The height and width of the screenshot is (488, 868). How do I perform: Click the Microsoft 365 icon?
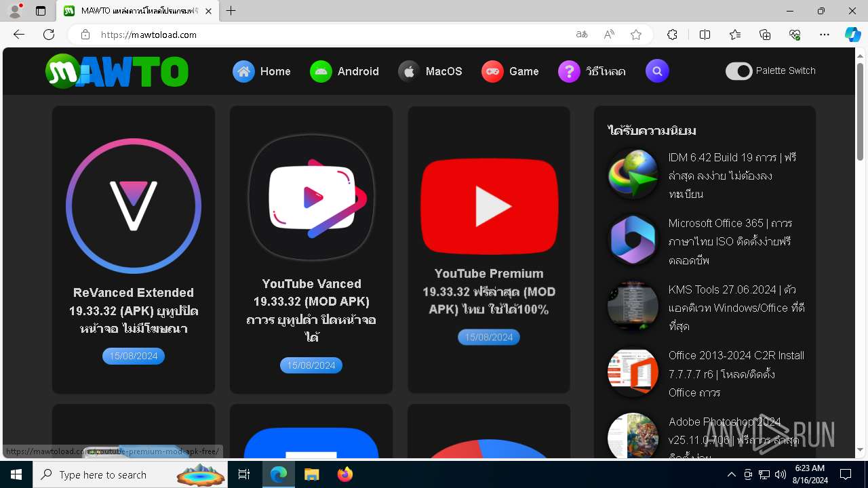[x=633, y=240]
